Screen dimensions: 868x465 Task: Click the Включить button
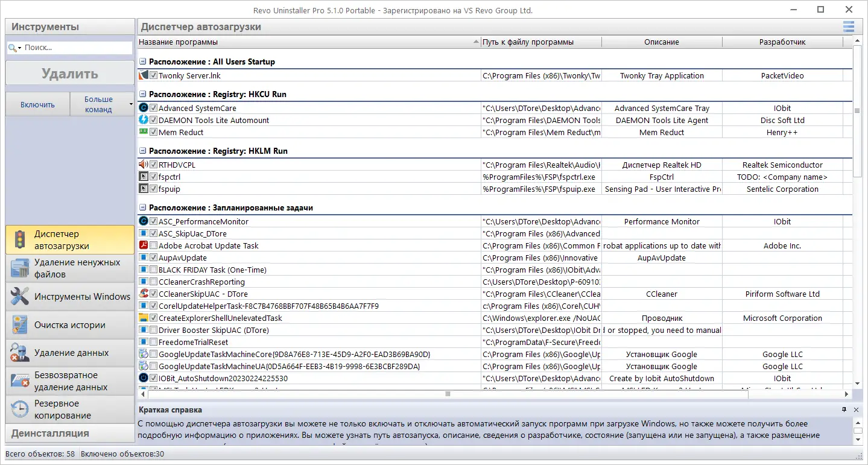[37, 104]
